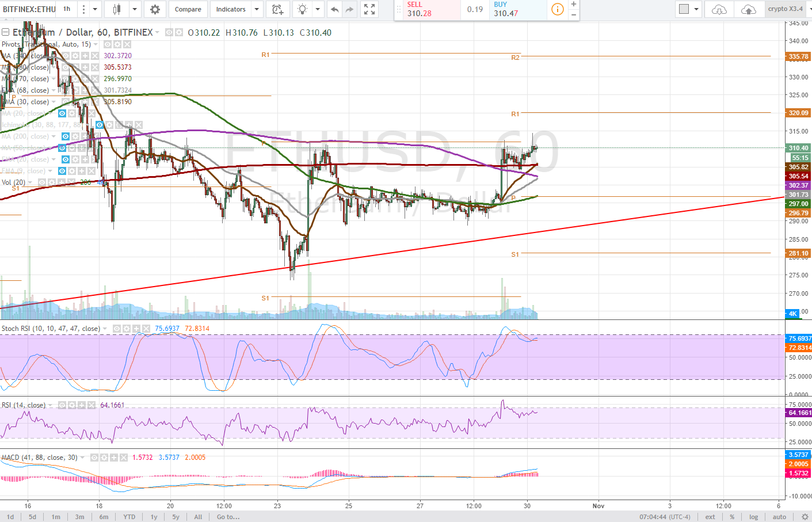Open settings for the Ichimoku indicator
The image size is (812, 522).
point(109,125)
